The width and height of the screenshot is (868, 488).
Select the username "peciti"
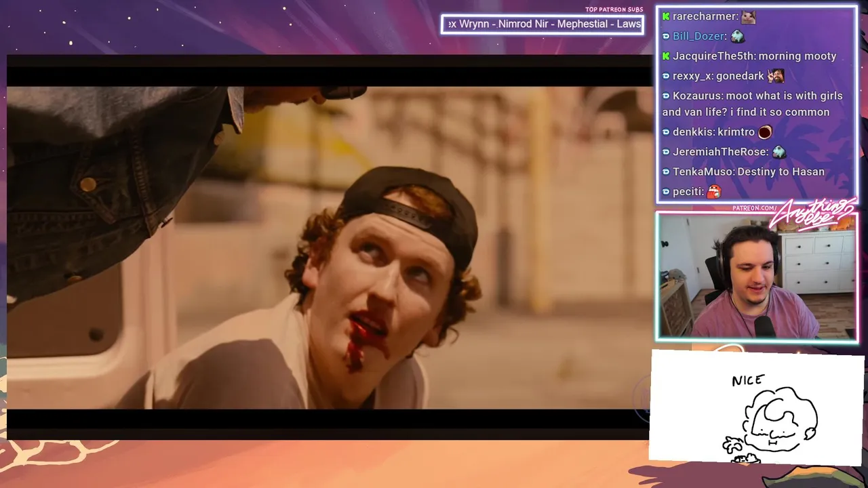pos(688,191)
